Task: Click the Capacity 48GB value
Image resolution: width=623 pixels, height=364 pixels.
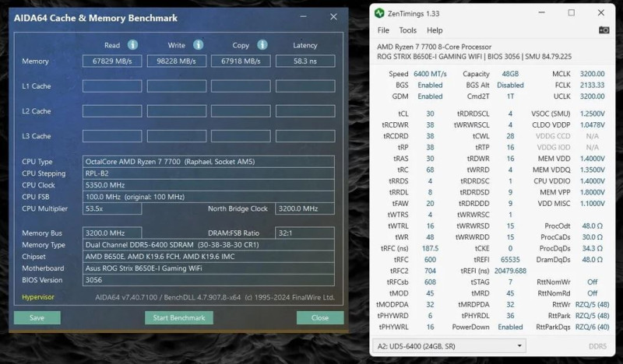Action: [x=510, y=74]
